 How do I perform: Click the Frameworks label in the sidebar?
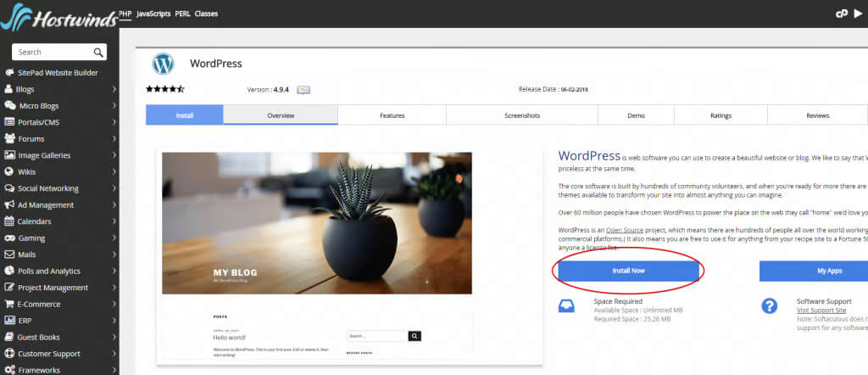click(x=39, y=370)
